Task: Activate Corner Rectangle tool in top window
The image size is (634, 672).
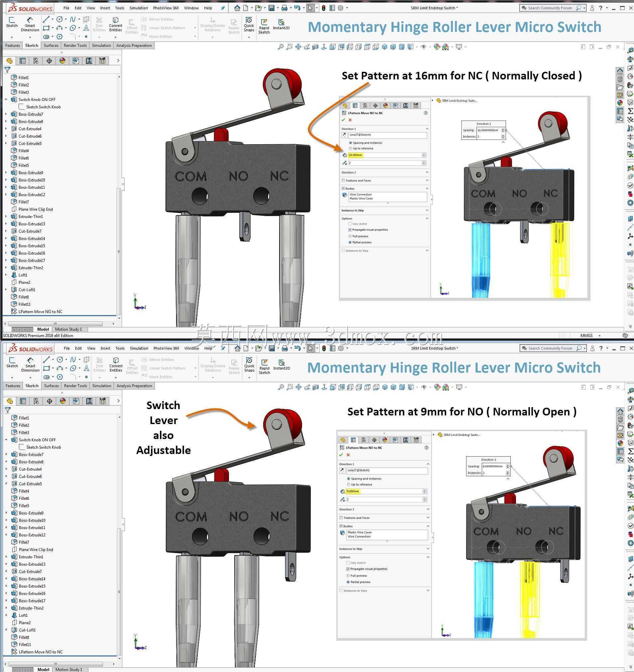Action: click(46, 28)
